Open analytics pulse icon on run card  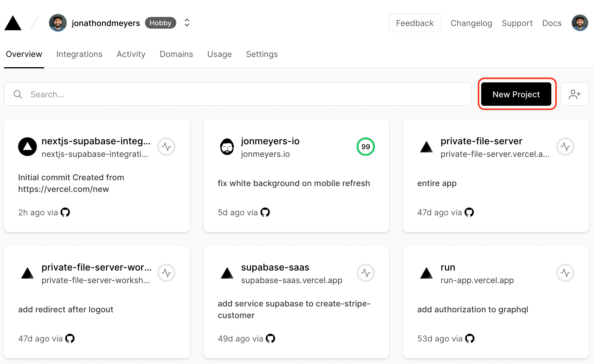[565, 273]
